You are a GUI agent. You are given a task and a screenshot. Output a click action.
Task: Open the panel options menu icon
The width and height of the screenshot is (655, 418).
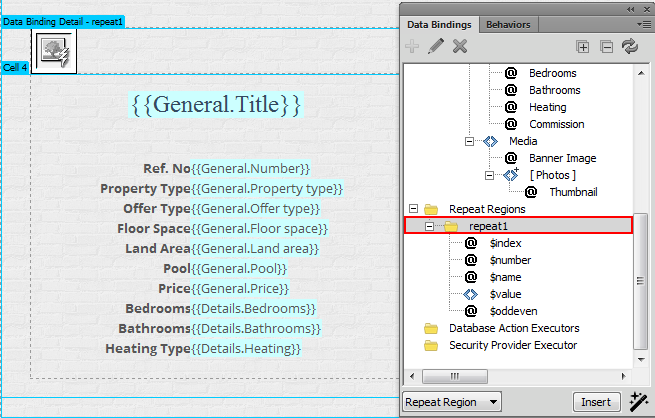click(644, 25)
